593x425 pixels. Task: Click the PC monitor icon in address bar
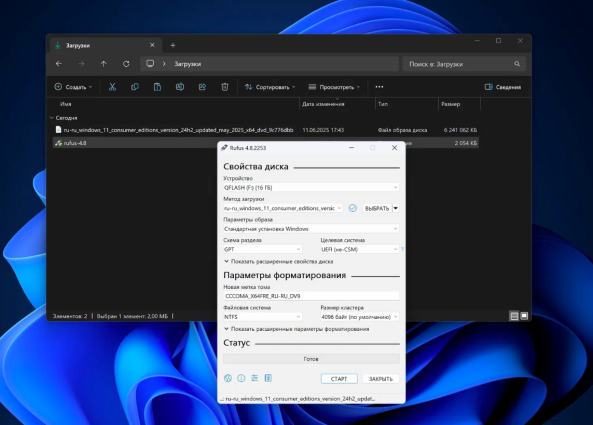pyautogui.click(x=150, y=64)
